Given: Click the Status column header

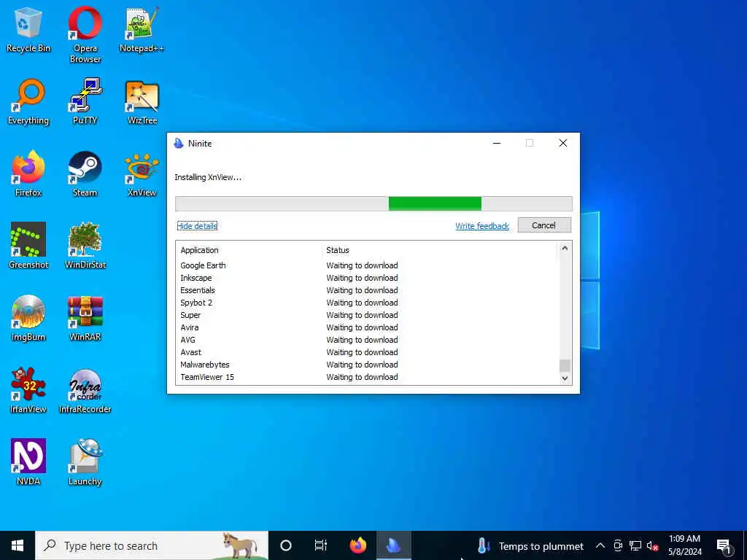Looking at the screenshot, I should pyautogui.click(x=438, y=250).
